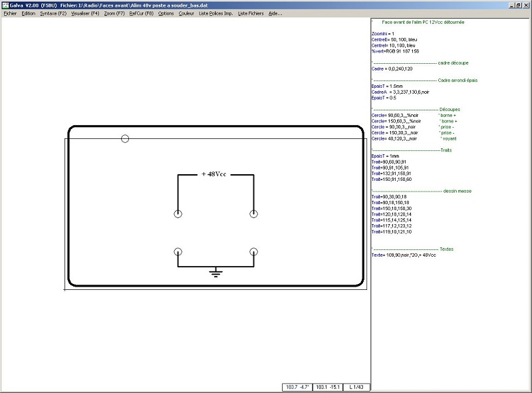532x393 pixels.
Task: Click the L 1/43 line indicator in status bar
Action: pos(356,386)
